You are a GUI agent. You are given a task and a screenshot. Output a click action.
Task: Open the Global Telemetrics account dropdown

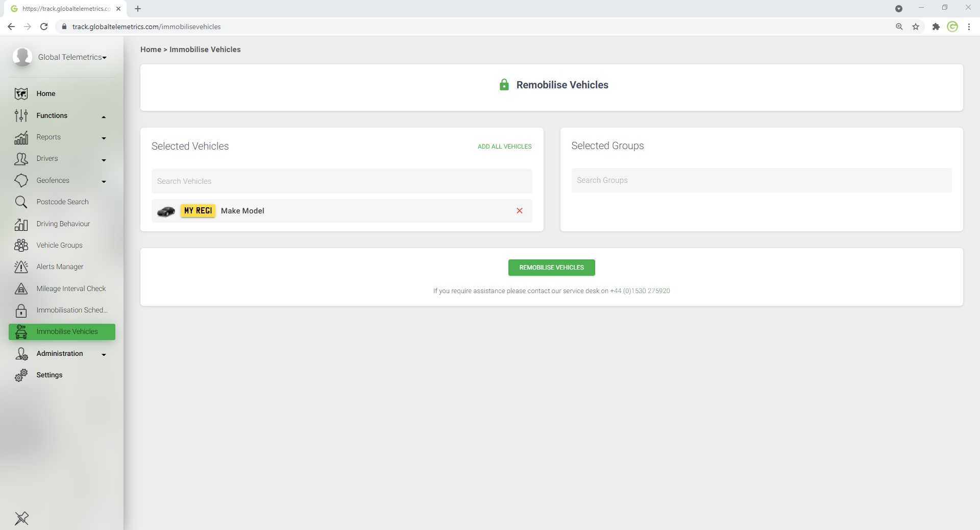pos(72,57)
